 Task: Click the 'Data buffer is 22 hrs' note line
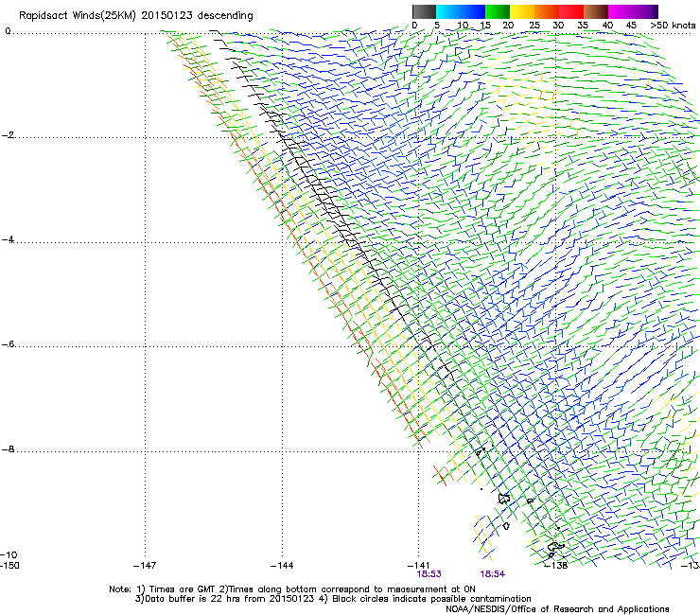point(333,599)
